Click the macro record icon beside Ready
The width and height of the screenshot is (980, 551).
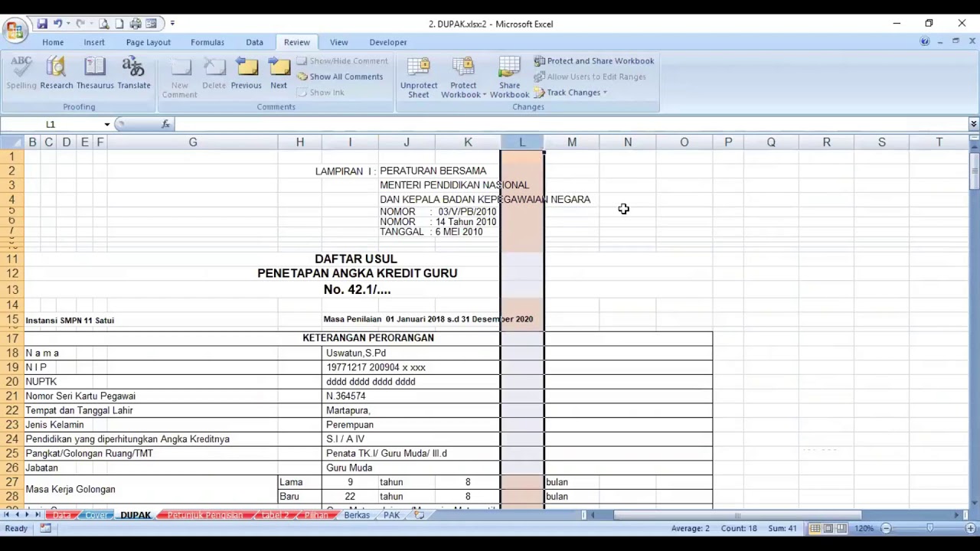[x=46, y=528]
